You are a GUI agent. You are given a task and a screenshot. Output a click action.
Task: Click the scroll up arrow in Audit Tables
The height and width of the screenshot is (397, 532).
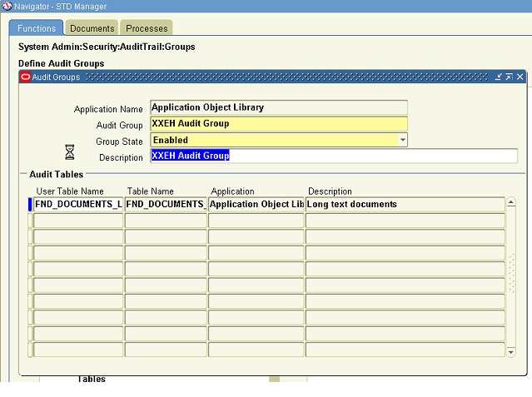pos(511,202)
